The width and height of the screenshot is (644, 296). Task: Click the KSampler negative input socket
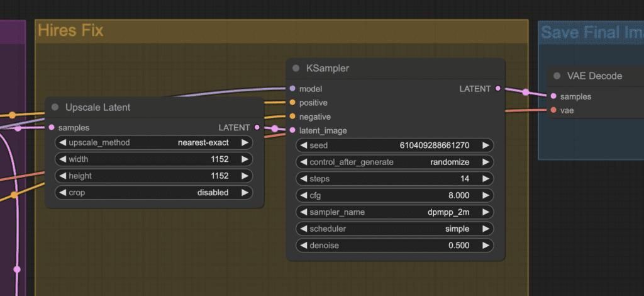[x=292, y=117]
